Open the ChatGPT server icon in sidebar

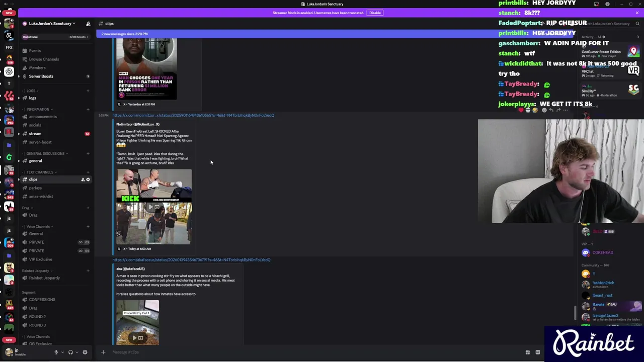coord(9,71)
